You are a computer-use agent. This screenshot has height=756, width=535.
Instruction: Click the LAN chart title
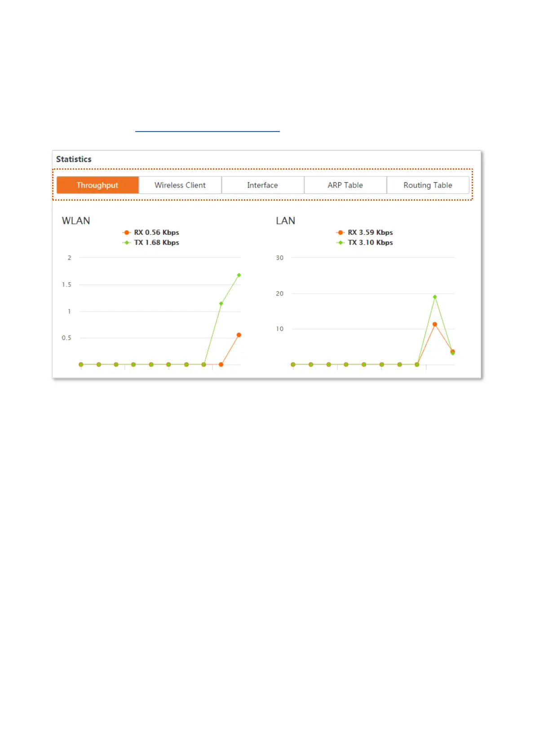tap(286, 221)
